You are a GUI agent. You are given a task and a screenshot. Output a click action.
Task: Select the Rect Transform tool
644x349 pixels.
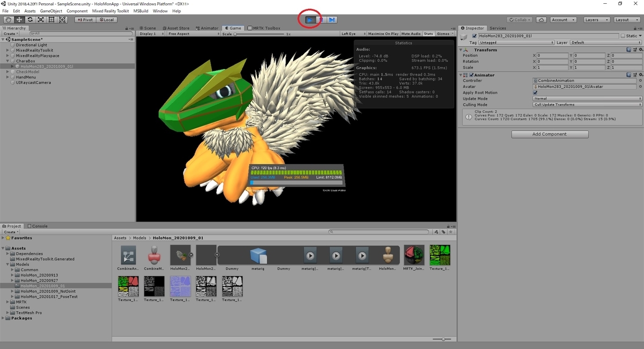click(x=52, y=20)
